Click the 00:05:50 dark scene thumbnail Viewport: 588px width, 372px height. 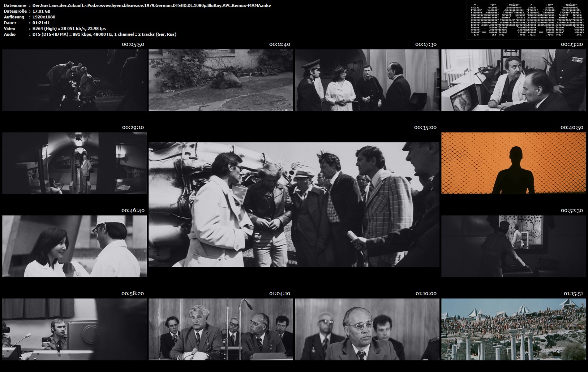74,80
